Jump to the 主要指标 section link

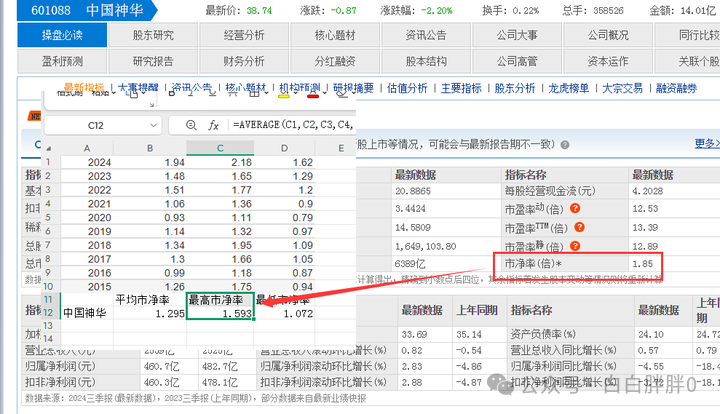(x=461, y=88)
